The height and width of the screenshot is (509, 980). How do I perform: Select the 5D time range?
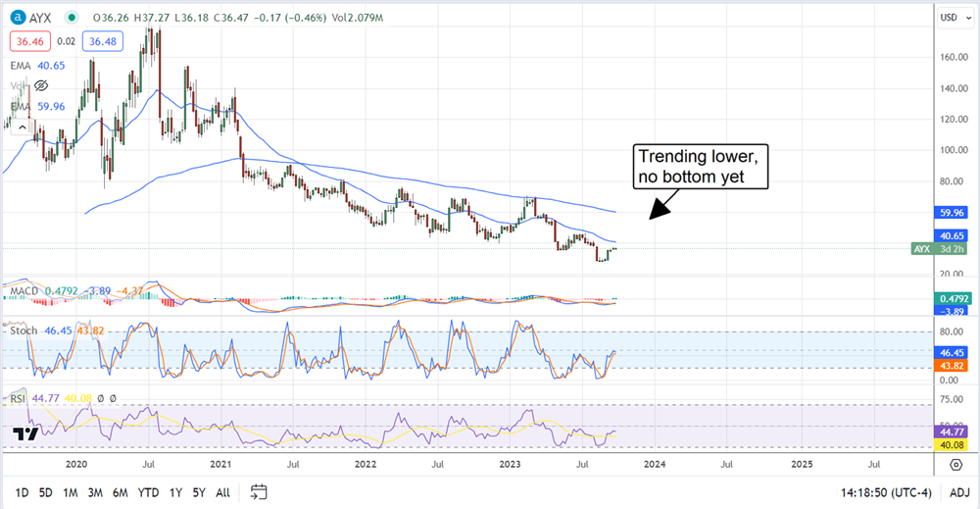click(46, 492)
